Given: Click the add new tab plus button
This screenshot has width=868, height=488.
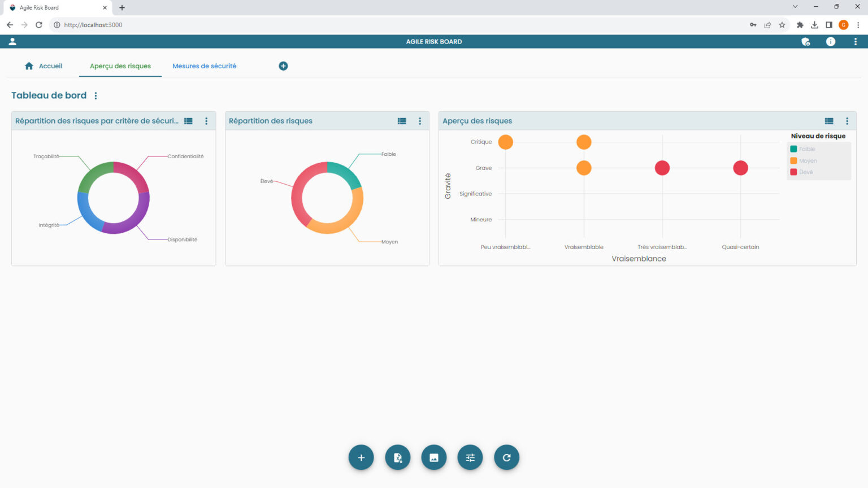Looking at the screenshot, I should coord(283,66).
